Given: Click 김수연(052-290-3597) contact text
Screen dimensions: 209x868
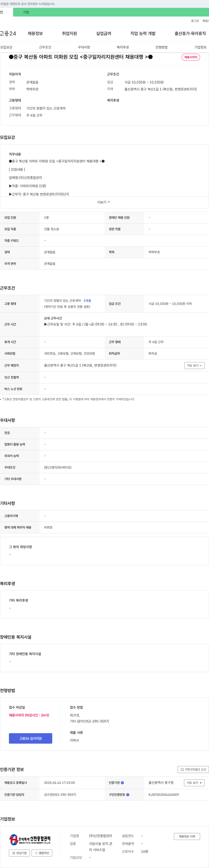Looking at the screenshot, I should [60, 795].
